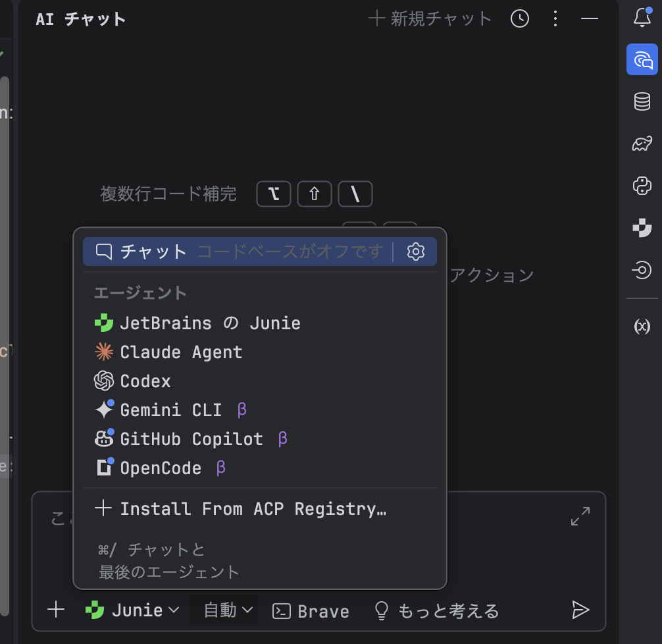The height and width of the screenshot is (644, 662).
Task: Click the AI chat tool window icon
Action: tap(642, 60)
